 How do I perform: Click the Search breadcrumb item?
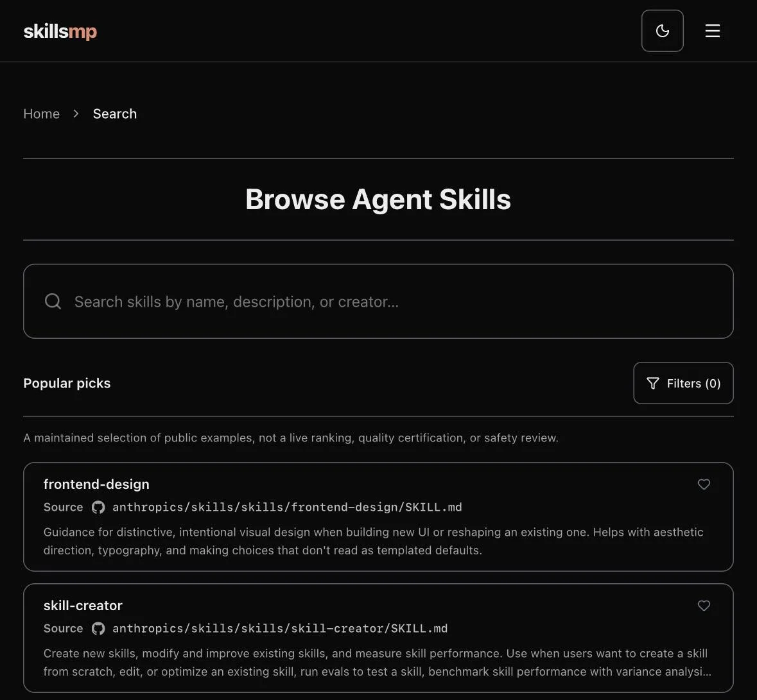pyautogui.click(x=115, y=114)
